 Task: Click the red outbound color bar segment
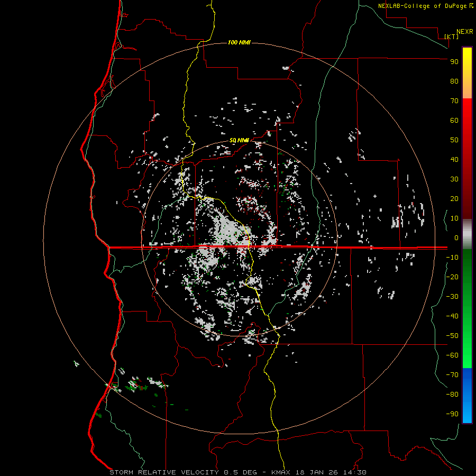tap(467, 159)
